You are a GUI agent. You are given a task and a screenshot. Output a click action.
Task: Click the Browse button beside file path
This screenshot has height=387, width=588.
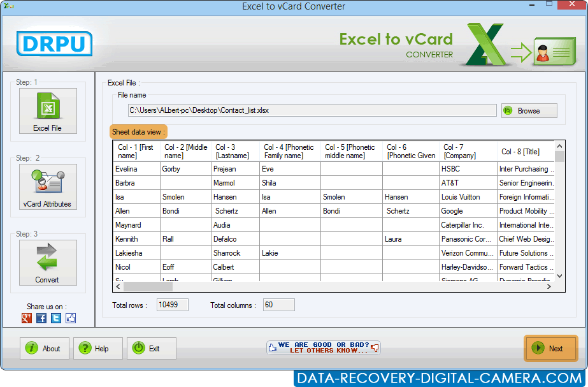coord(529,110)
